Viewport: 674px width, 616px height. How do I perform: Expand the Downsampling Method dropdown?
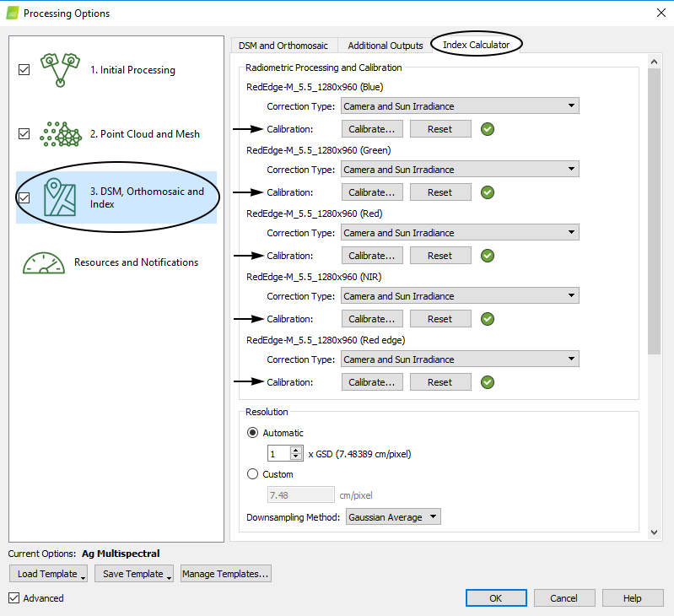393,517
